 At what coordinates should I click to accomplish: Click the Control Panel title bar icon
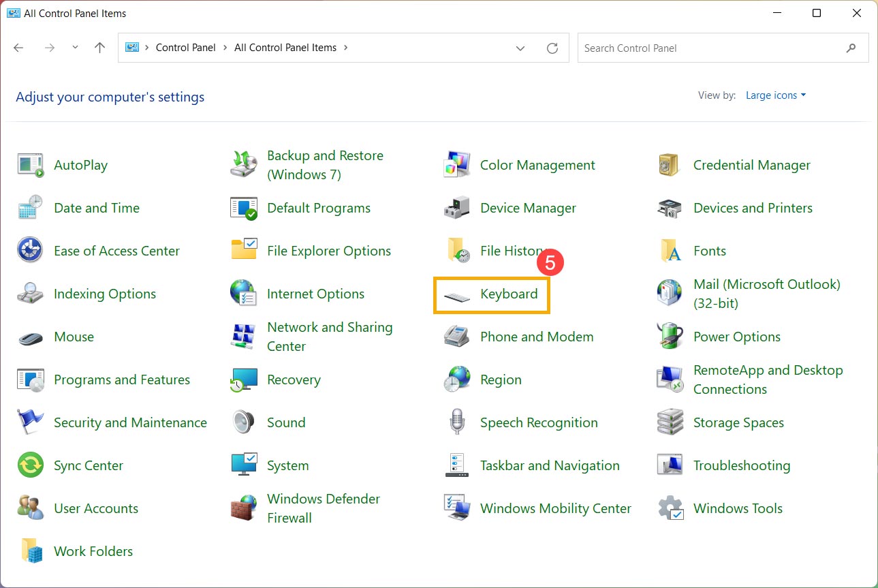tap(13, 13)
